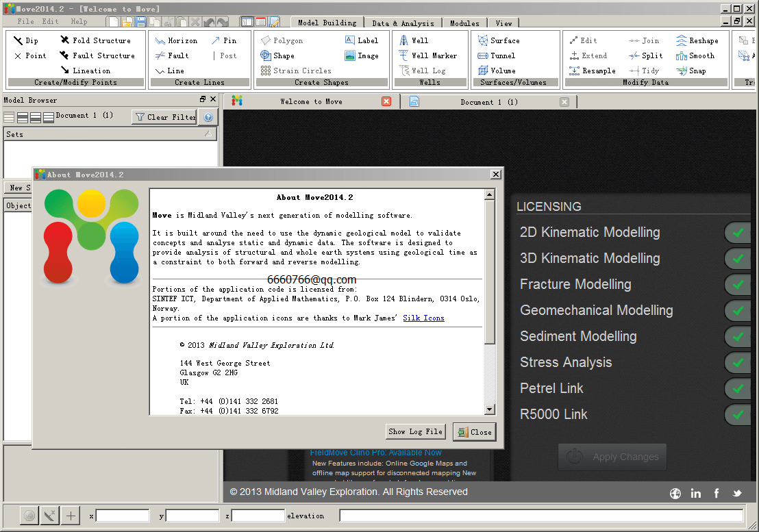The image size is (759, 532).
Task: Toggle the 2D Kinematic Modelling license
Action: click(737, 233)
